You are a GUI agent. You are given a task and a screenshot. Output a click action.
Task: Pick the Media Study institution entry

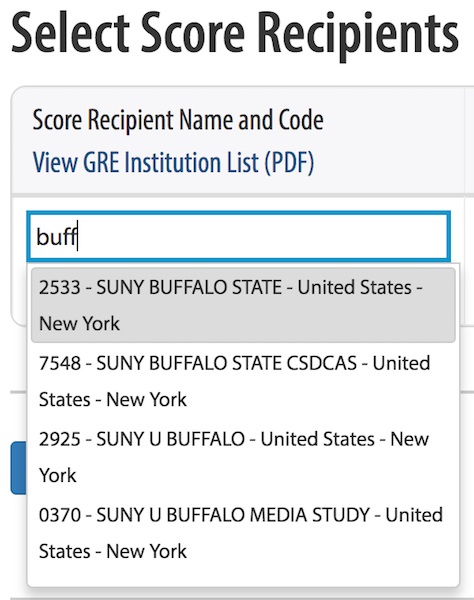point(243,533)
